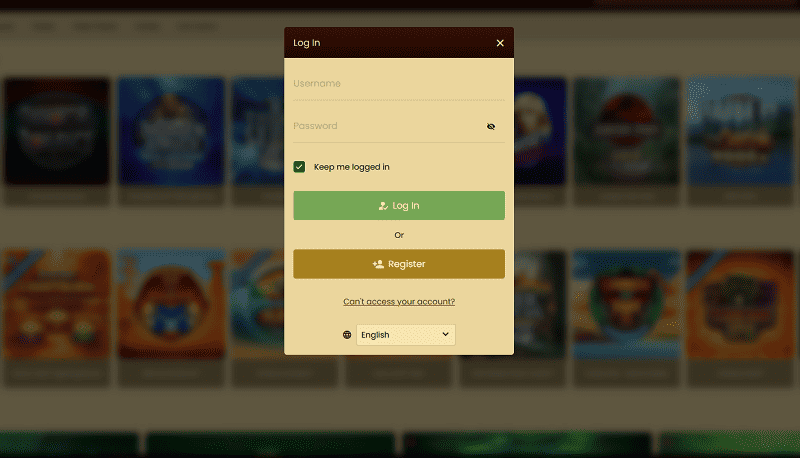
Task: Focus the Username input field
Action: tap(399, 84)
